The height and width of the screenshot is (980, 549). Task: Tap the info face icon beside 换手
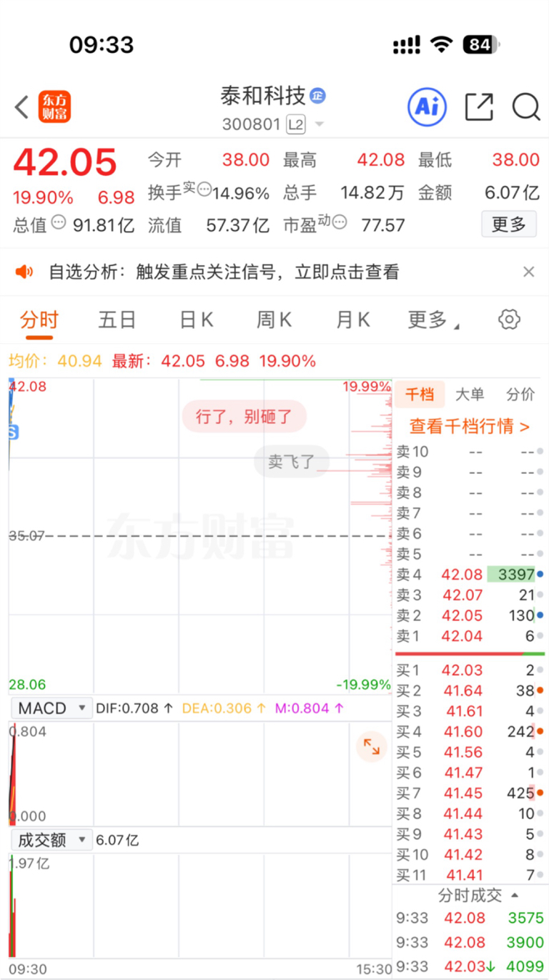[x=204, y=189]
